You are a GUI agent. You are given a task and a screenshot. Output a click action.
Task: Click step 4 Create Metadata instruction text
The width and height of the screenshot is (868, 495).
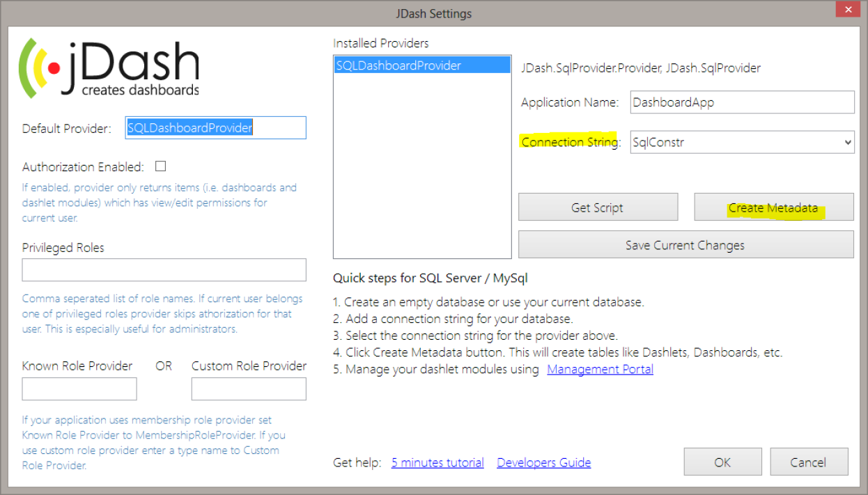pos(558,352)
